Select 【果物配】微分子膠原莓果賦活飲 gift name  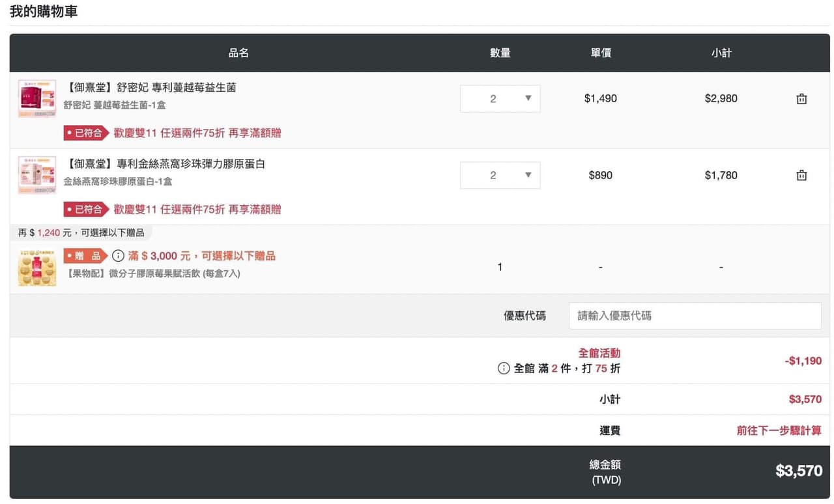[x=152, y=273]
